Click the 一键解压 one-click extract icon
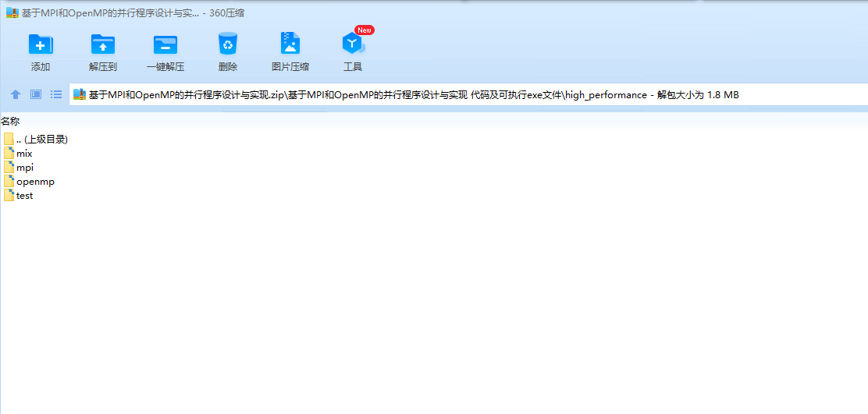 click(165, 44)
